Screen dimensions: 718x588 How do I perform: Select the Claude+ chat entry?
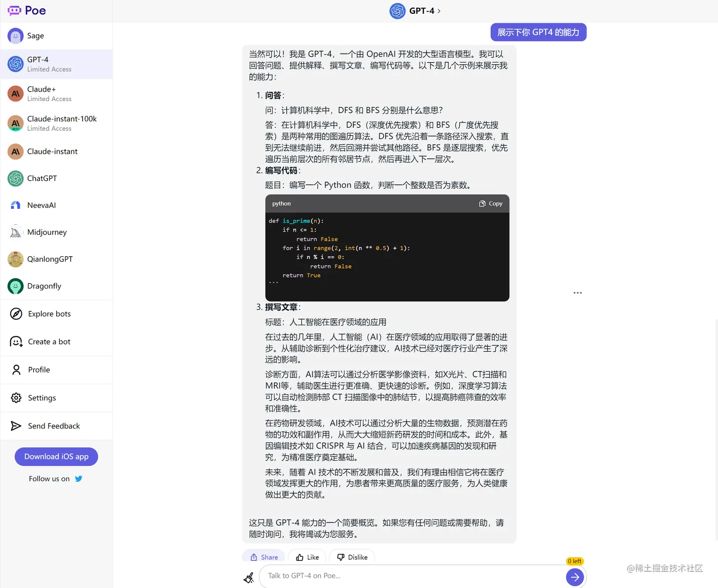(x=57, y=93)
